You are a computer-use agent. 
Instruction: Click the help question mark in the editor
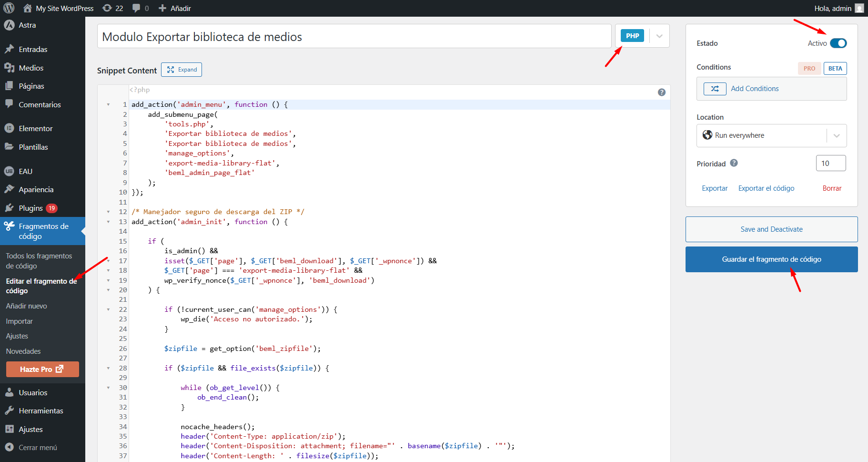[662, 92]
